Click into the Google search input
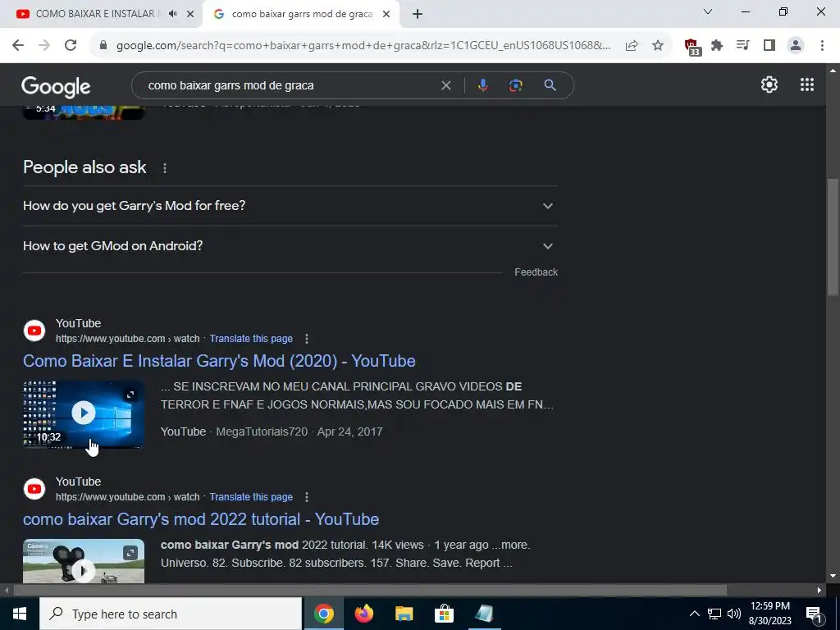The image size is (840, 630). click(x=290, y=85)
